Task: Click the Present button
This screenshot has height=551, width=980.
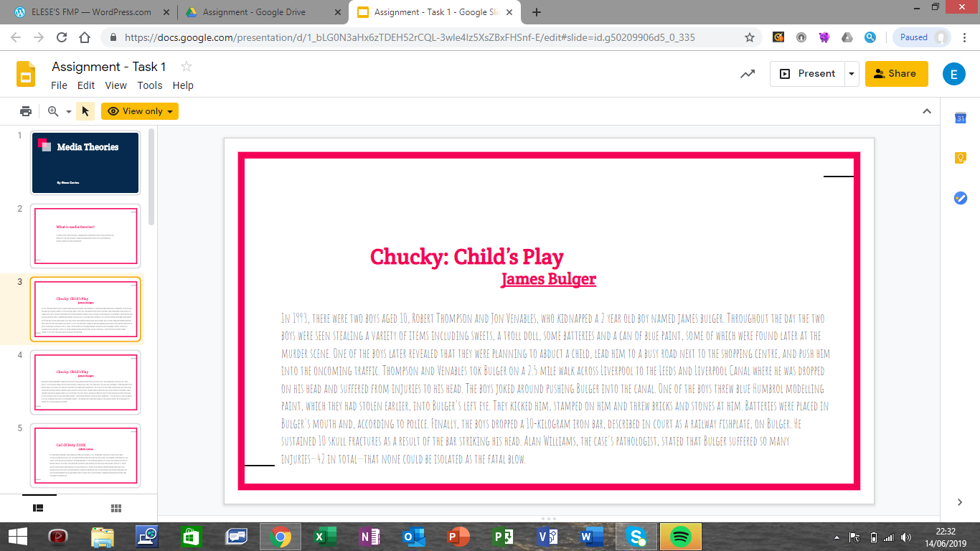Action: pos(808,73)
